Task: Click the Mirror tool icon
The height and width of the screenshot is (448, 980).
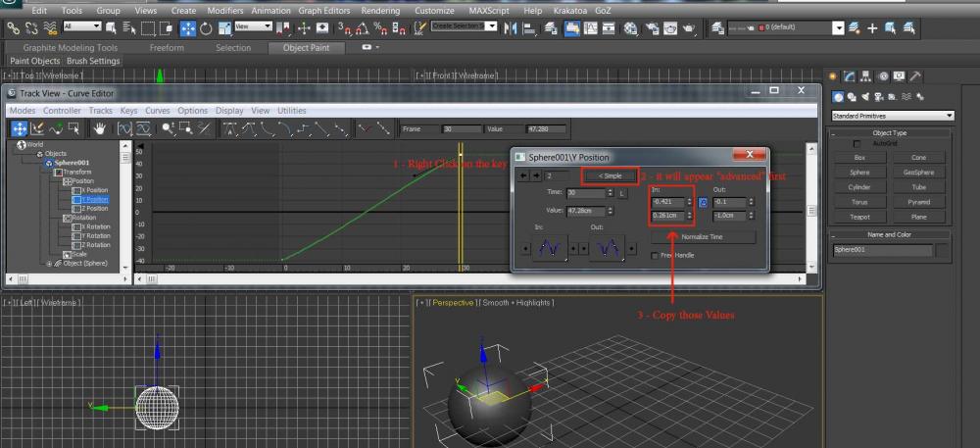Action: click(x=510, y=28)
